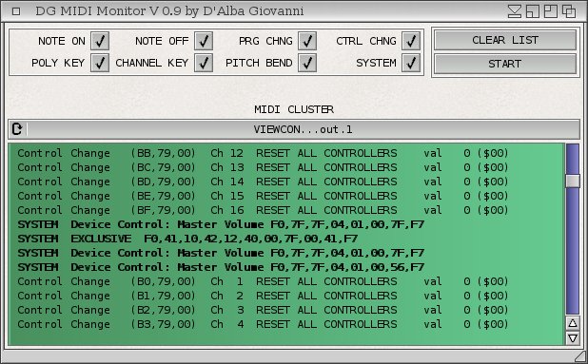Select the Ch 4 Control Change row
588x364 pixels.
click(286, 324)
